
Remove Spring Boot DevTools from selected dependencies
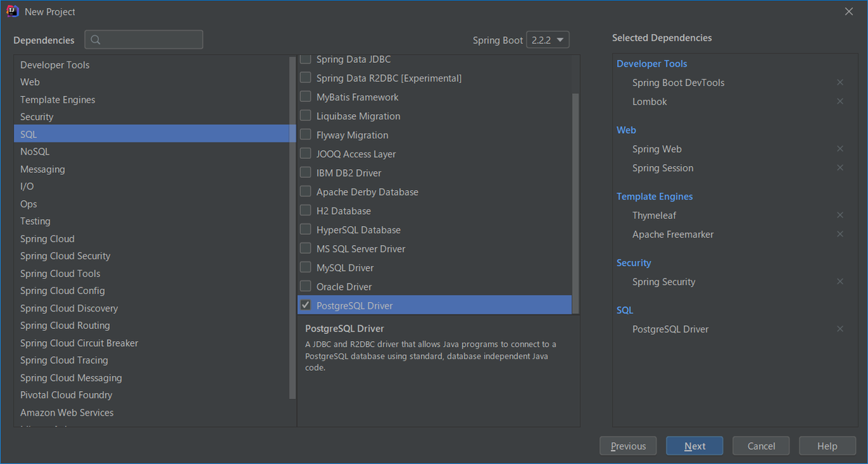[x=840, y=82]
